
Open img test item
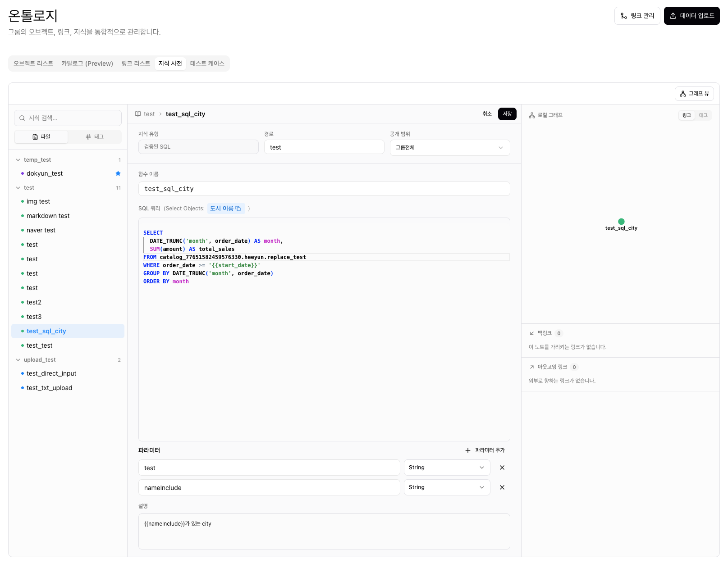point(68,201)
